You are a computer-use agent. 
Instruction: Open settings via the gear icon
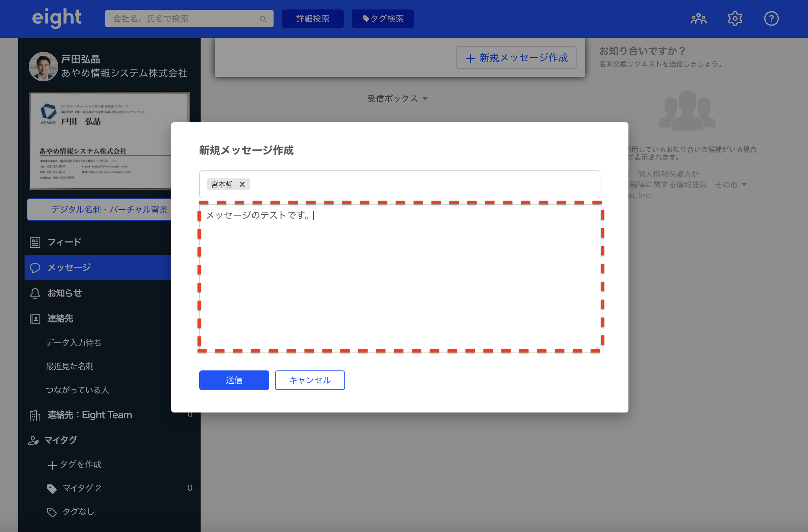tap(735, 19)
